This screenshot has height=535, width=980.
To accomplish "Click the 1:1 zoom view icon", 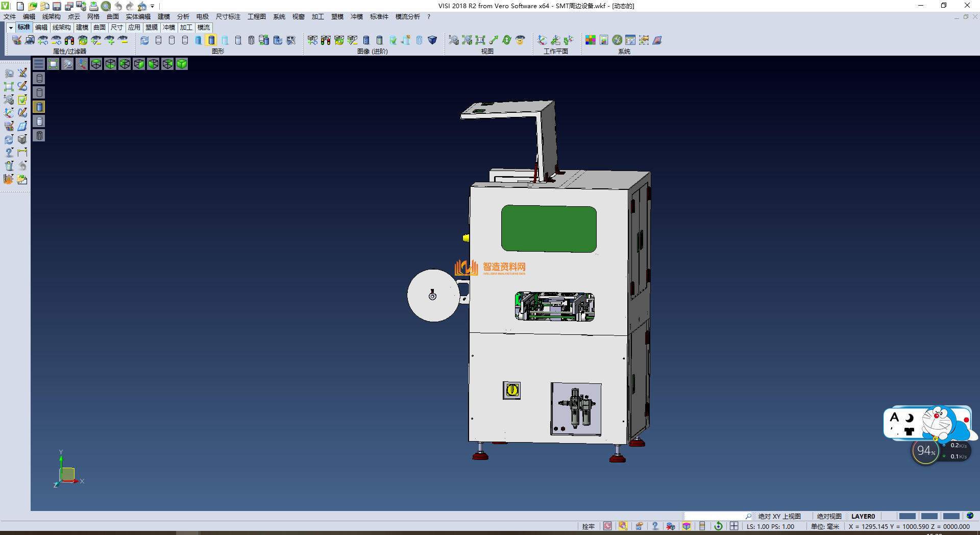I will click(480, 40).
